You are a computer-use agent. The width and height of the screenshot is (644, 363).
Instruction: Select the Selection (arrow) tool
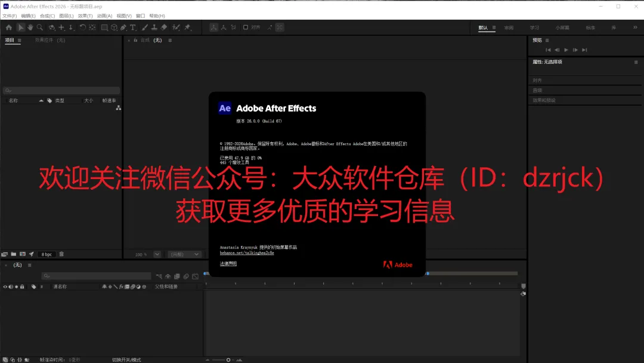[x=20, y=27]
